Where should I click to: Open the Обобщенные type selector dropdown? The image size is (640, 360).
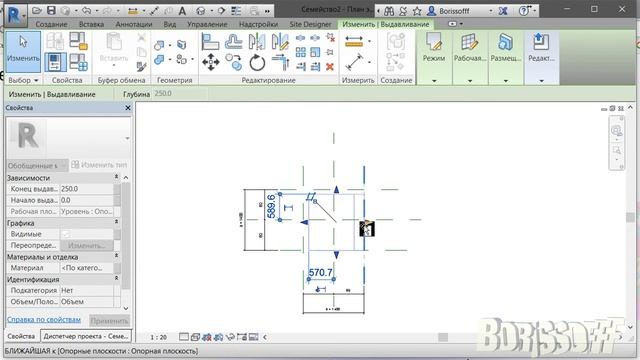37,165
